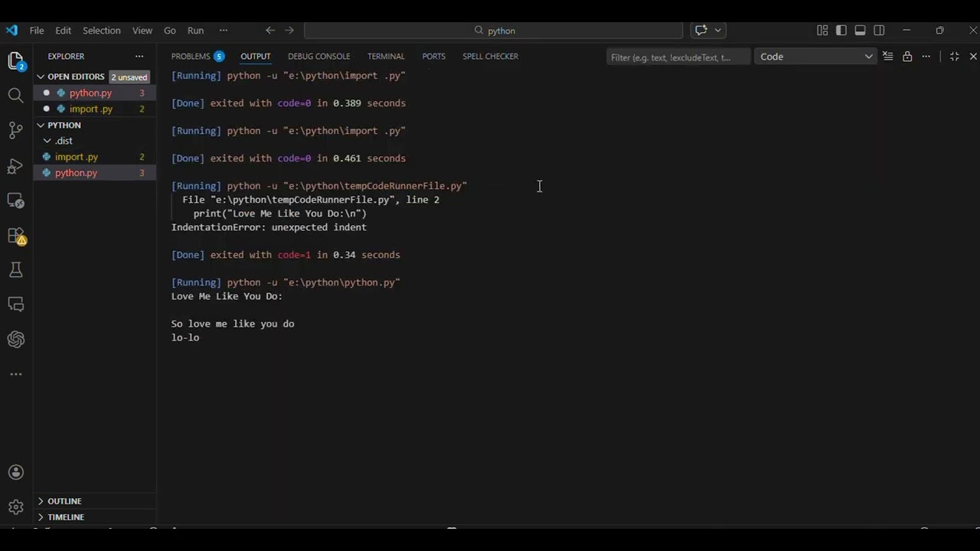Open the Extensions view with warning badge
This screenshot has width=980, height=551.
[x=16, y=236]
